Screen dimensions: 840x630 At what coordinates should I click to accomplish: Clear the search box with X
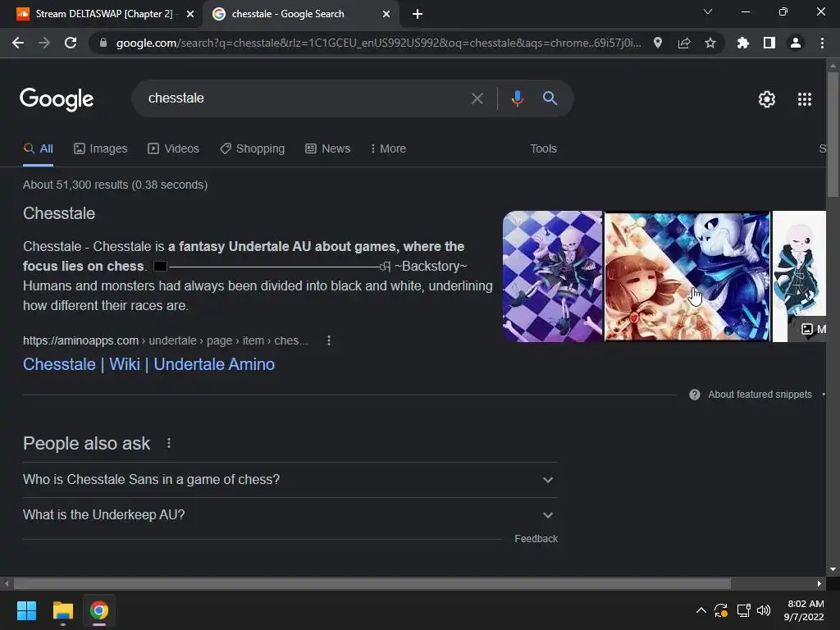pos(477,98)
